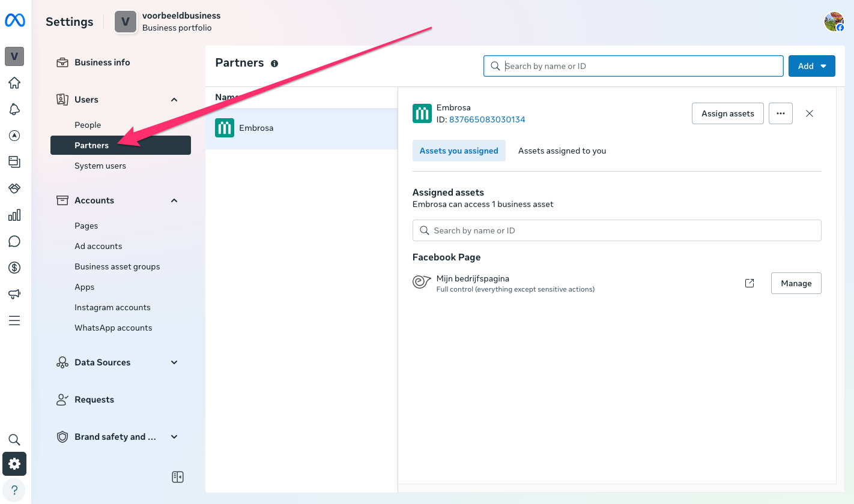Open the Requests section

(x=120, y=400)
